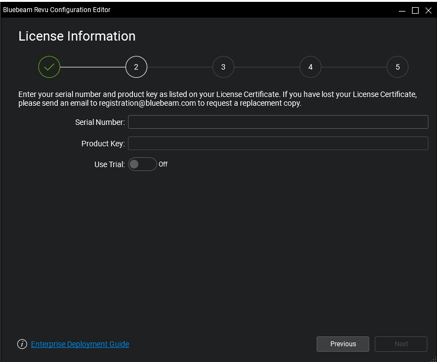Focus the Serial Number field
Screen dimensions: 437x362
pos(278,122)
